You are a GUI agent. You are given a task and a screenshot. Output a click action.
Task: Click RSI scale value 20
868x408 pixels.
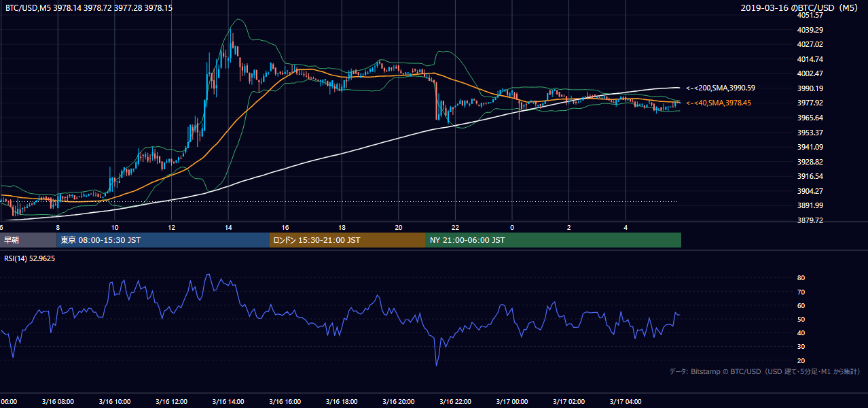[x=801, y=360]
